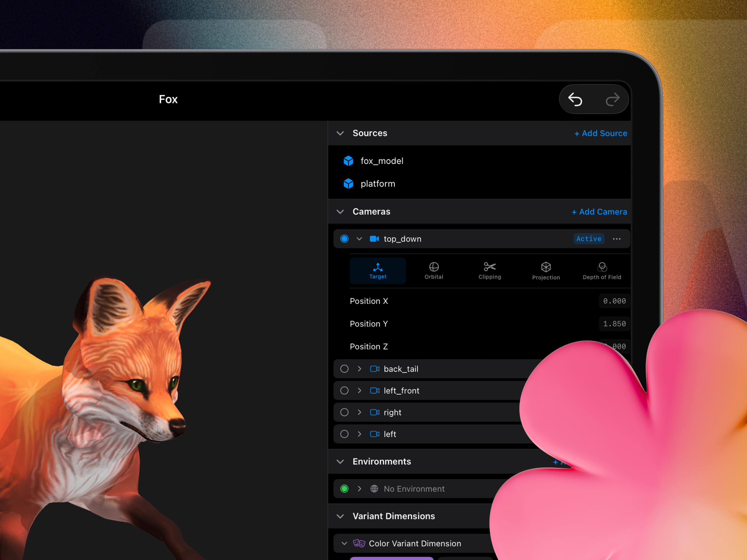Click the back_tail camera name
747x560 pixels.
pos(401,369)
